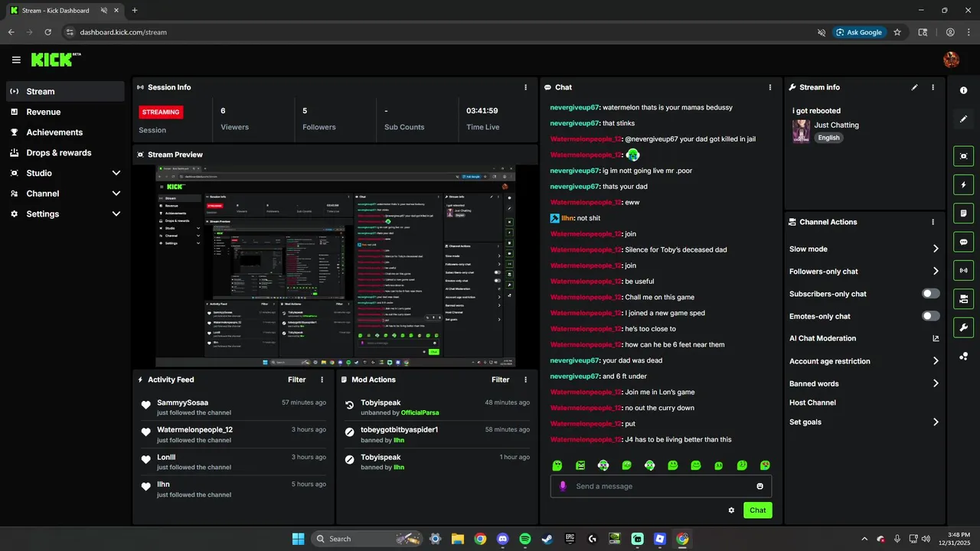980x551 pixels.
Task: Open OfficialParsa link in Mod Actions
Action: click(x=420, y=412)
